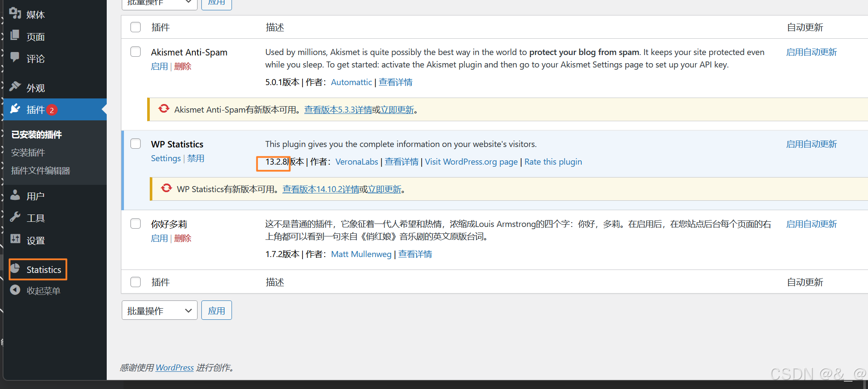Image resolution: width=868 pixels, height=389 pixels.
Task: Enable auto-updates for 你好多莉
Action: tap(812, 224)
